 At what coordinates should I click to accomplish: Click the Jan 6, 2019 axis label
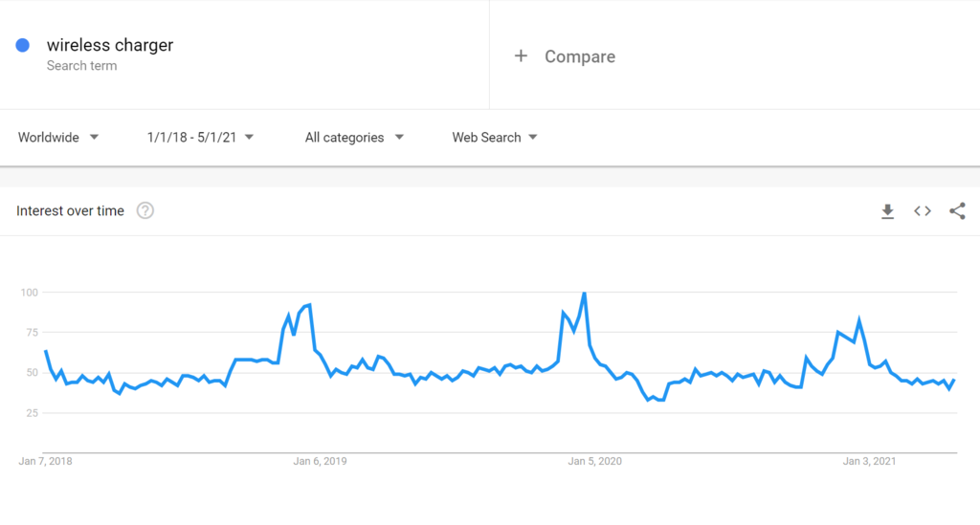(320, 461)
